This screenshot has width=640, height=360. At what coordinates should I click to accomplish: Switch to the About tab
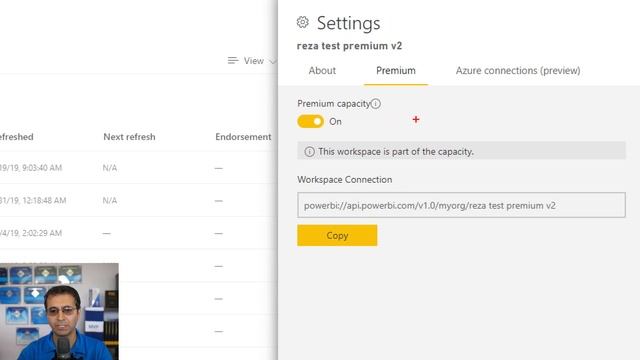(322, 71)
